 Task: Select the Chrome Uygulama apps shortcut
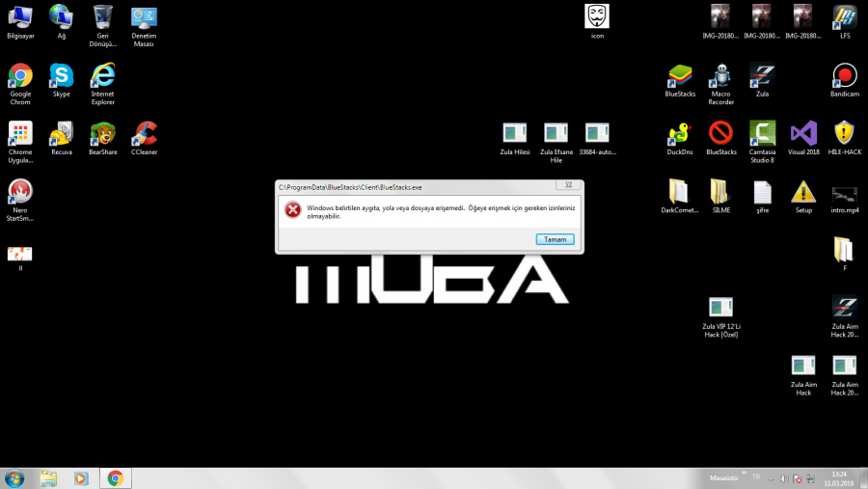coord(20,142)
